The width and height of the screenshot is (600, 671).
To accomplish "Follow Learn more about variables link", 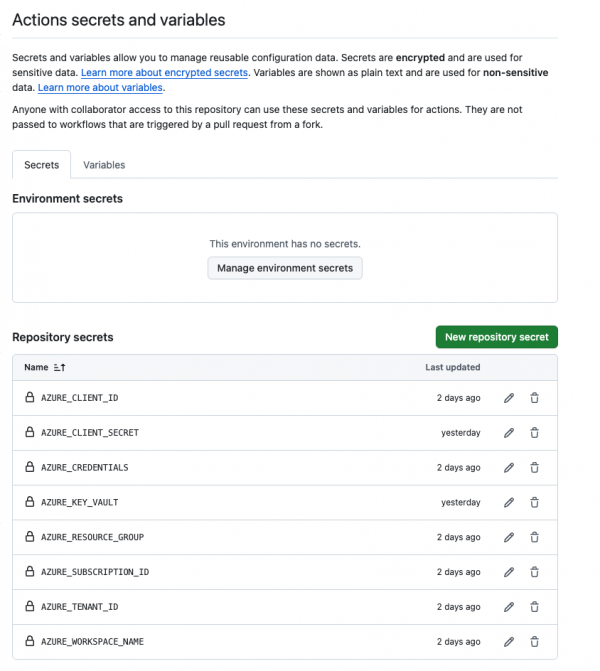I will [100, 88].
